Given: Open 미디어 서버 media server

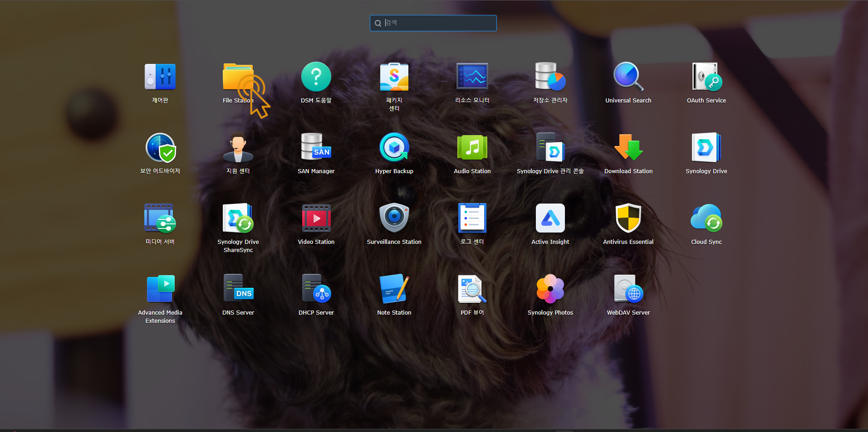Looking at the screenshot, I should (x=160, y=218).
